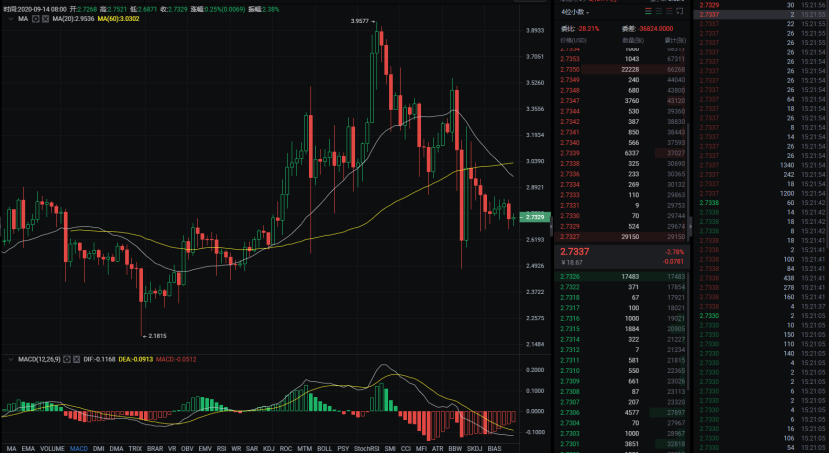Select the RSI indicator tab
829x454 pixels.
tap(222, 449)
